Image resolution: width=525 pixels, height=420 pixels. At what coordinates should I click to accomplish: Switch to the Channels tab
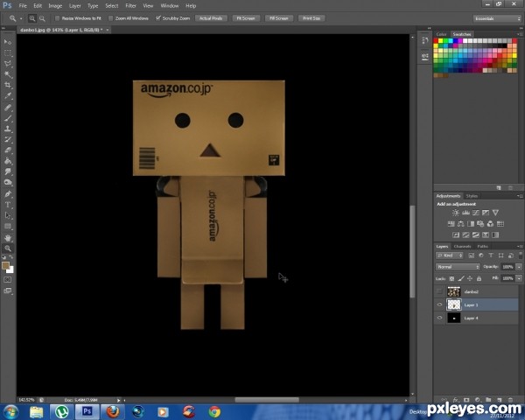[x=462, y=247]
